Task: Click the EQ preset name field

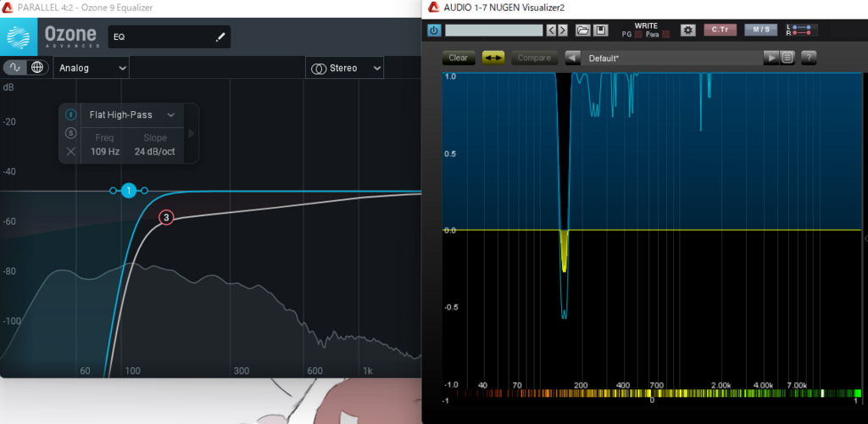Action: click(x=170, y=37)
